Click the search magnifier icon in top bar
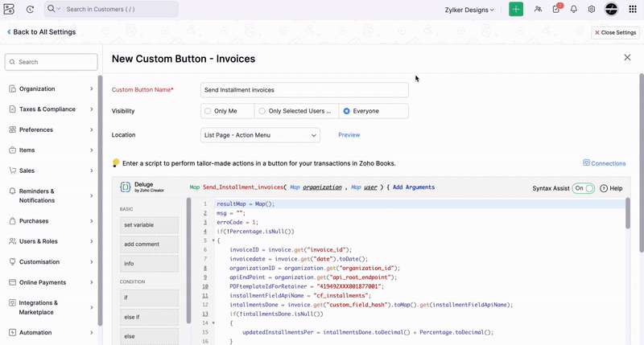The width and height of the screenshot is (644, 345). coord(51,9)
